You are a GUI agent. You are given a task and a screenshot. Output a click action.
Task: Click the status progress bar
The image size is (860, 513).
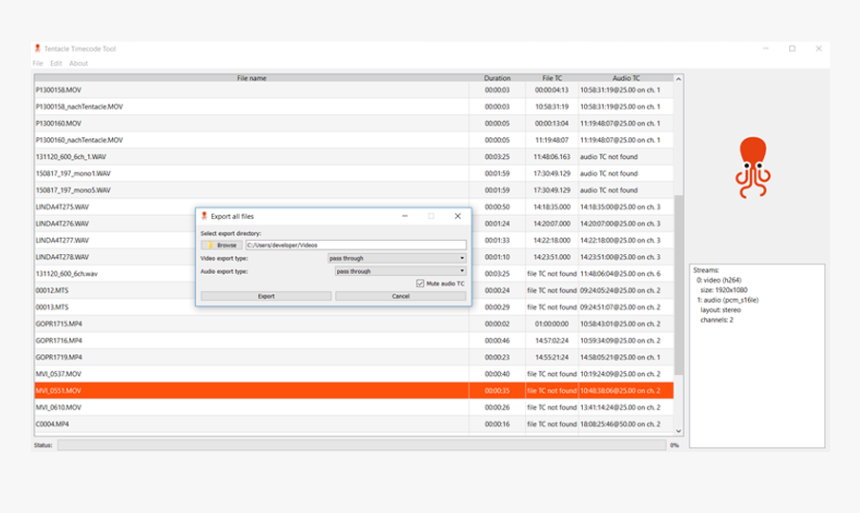tap(361, 445)
